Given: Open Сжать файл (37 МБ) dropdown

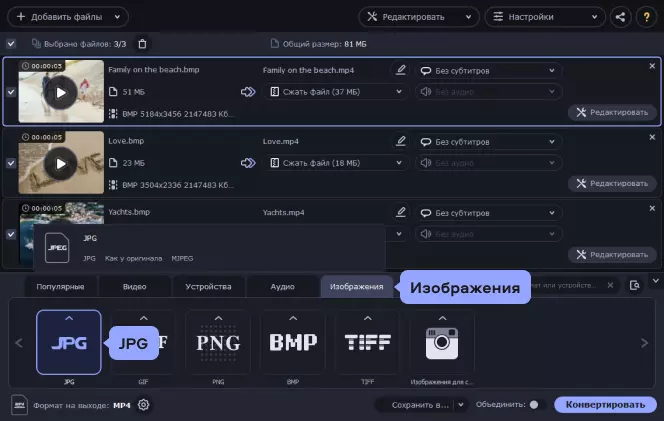Looking at the screenshot, I should (x=335, y=92).
